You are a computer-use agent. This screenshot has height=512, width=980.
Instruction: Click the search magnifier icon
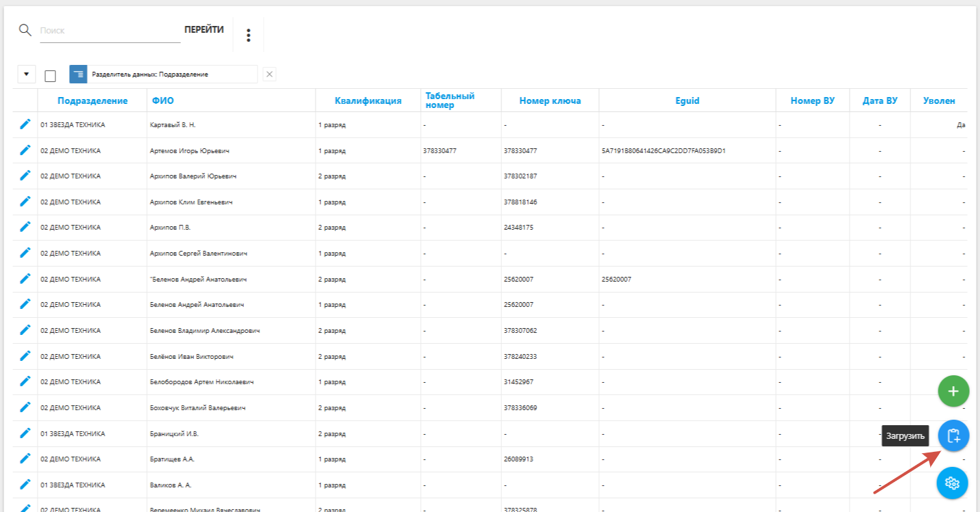click(25, 30)
